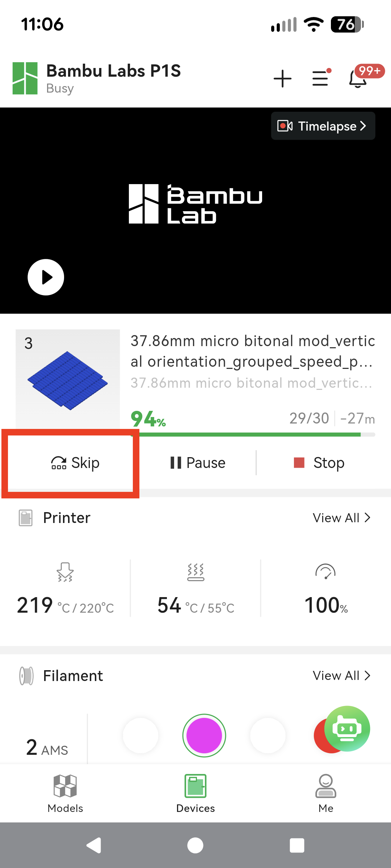The height and width of the screenshot is (868, 391).
Task: Tap the Bambu Labs P1S device header
Action: (113, 78)
